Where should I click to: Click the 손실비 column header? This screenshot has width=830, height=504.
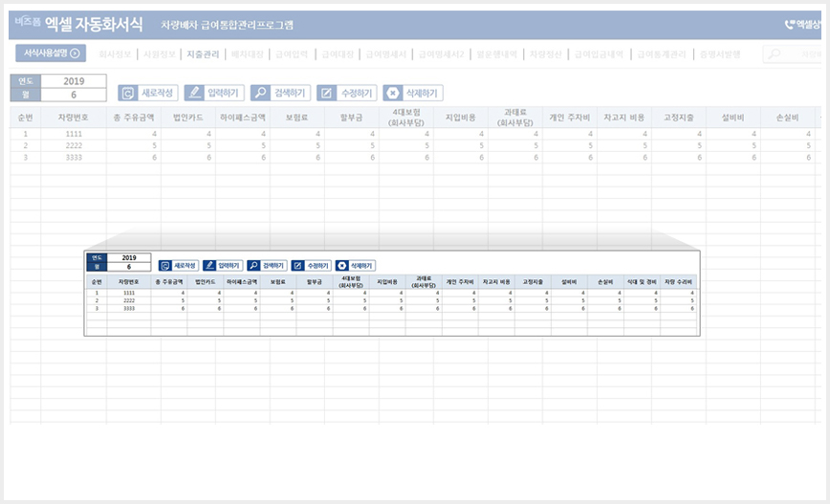(x=788, y=118)
